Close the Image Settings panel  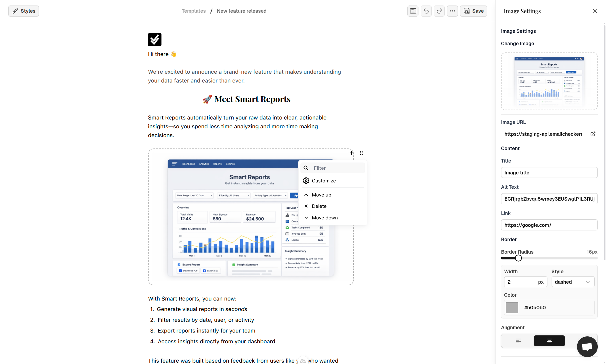tap(595, 11)
